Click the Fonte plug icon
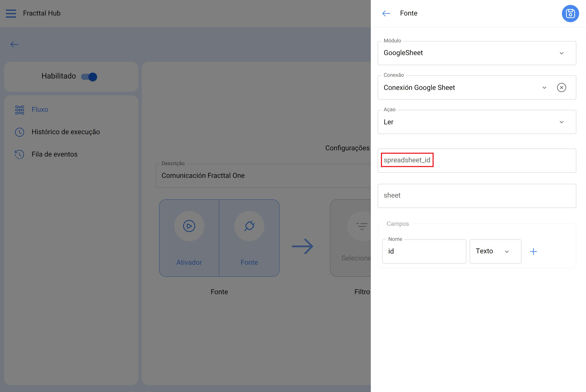586x392 pixels. tap(249, 226)
